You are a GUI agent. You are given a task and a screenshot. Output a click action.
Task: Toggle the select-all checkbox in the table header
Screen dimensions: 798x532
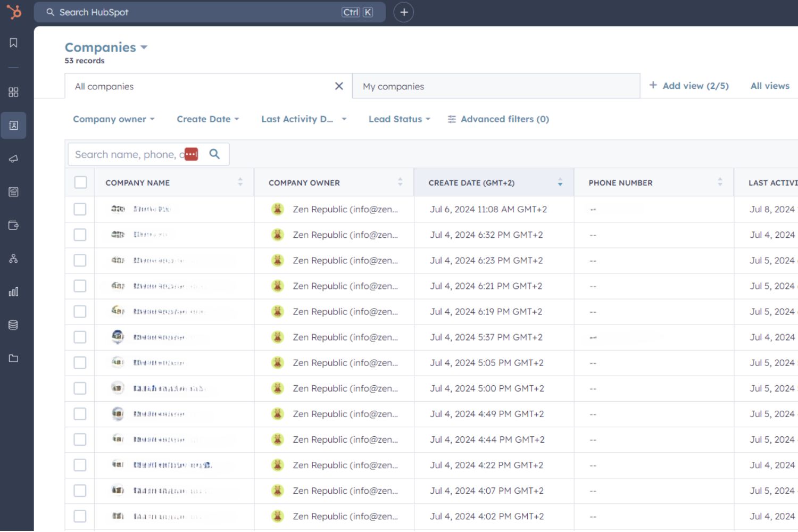click(x=80, y=182)
